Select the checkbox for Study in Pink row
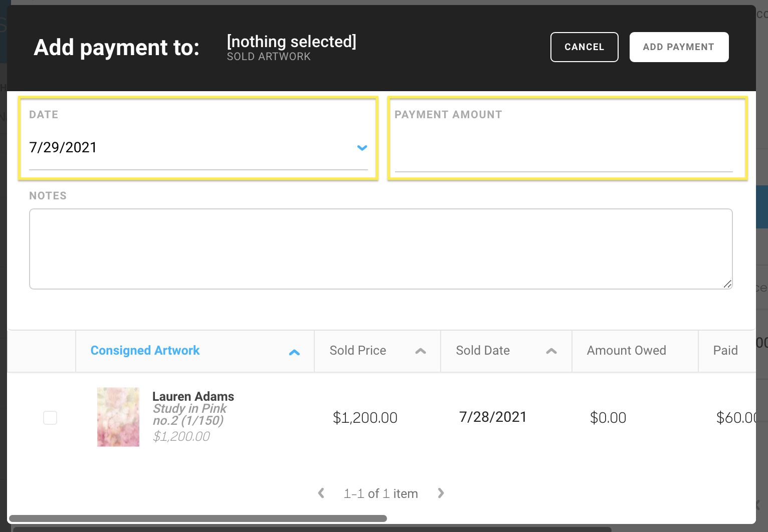Image resolution: width=768 pixels, height=532 pixels. point(50,418)
